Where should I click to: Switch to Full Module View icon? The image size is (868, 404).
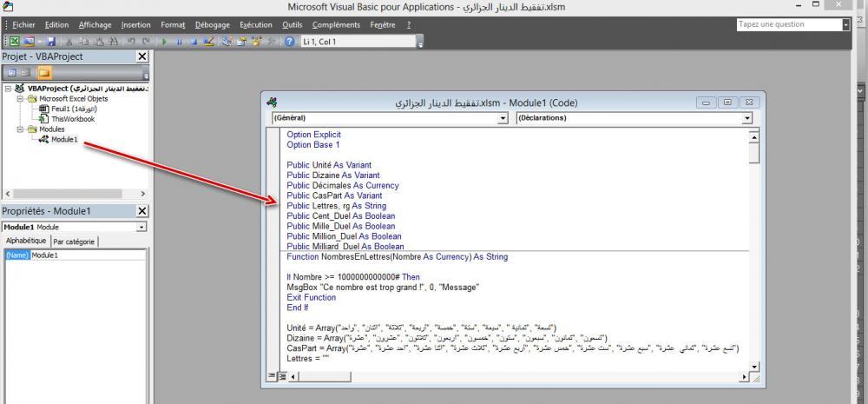(282, 376)
